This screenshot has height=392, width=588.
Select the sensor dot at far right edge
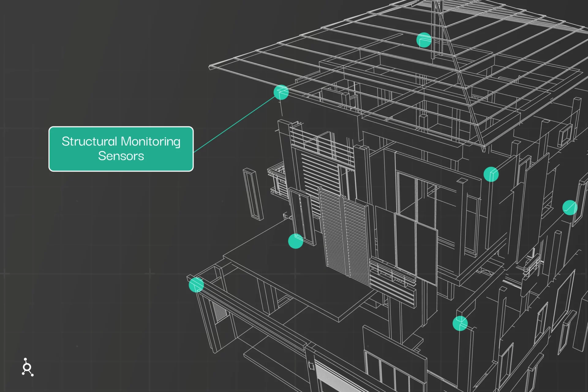(570, 207)
